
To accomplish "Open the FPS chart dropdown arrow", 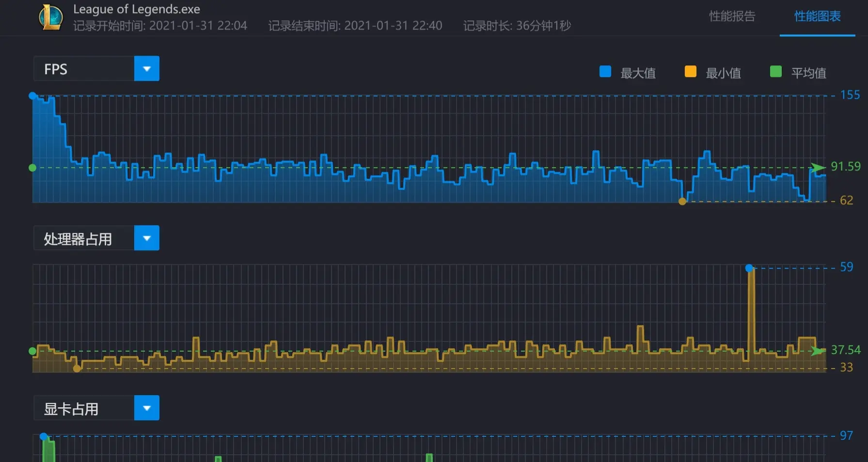I will click(x=146, y=69).
